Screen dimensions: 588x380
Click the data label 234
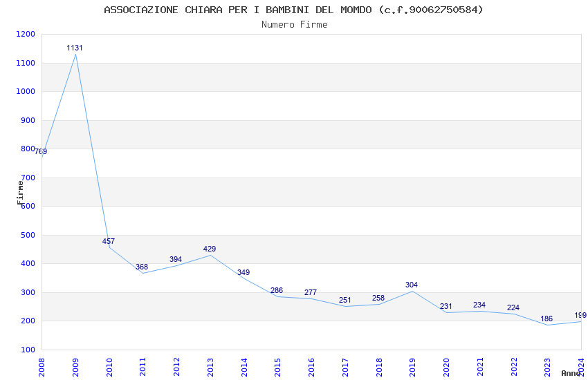coord(479,305)
